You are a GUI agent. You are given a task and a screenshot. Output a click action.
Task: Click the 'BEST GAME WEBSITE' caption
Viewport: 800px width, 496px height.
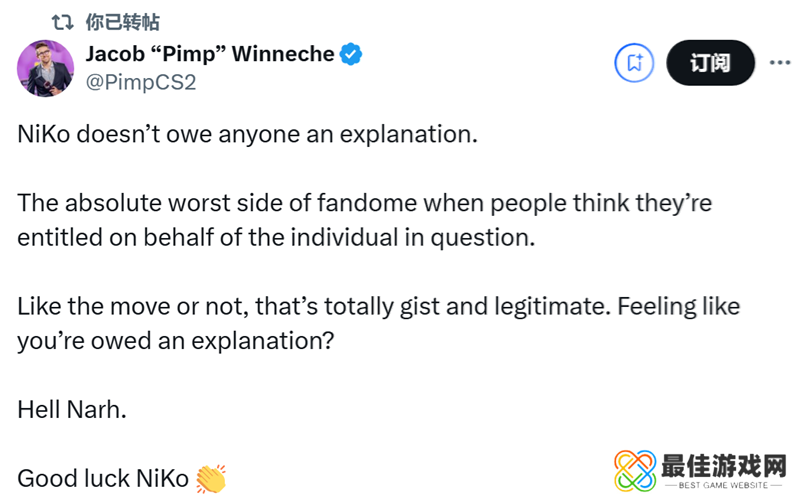coord(724,485)
